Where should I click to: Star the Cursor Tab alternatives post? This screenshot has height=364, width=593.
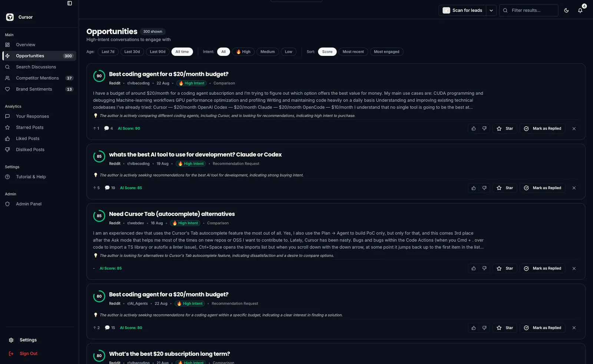tap(505, 268)
